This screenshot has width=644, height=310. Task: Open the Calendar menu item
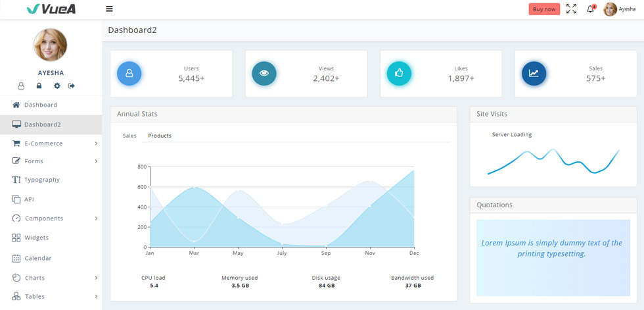pyautogui.click(x=51, y=258)
